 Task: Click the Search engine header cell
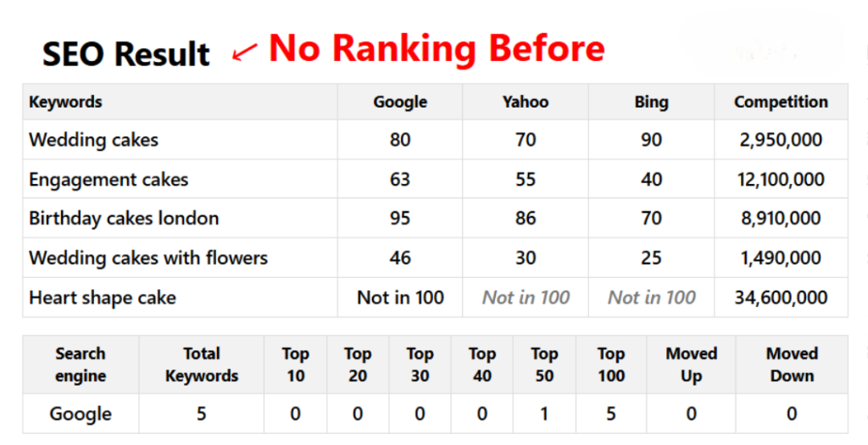click(x=81, y=364)
